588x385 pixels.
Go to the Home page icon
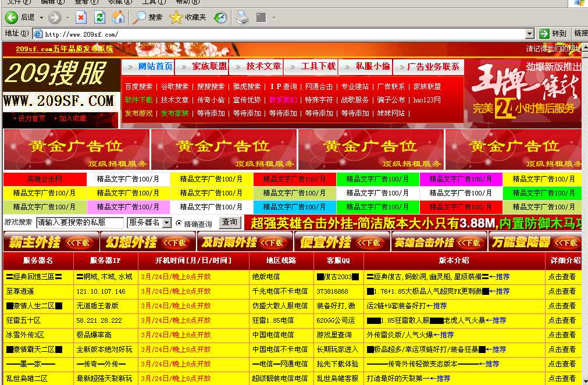pyautogui.click(x=117, y=17)
